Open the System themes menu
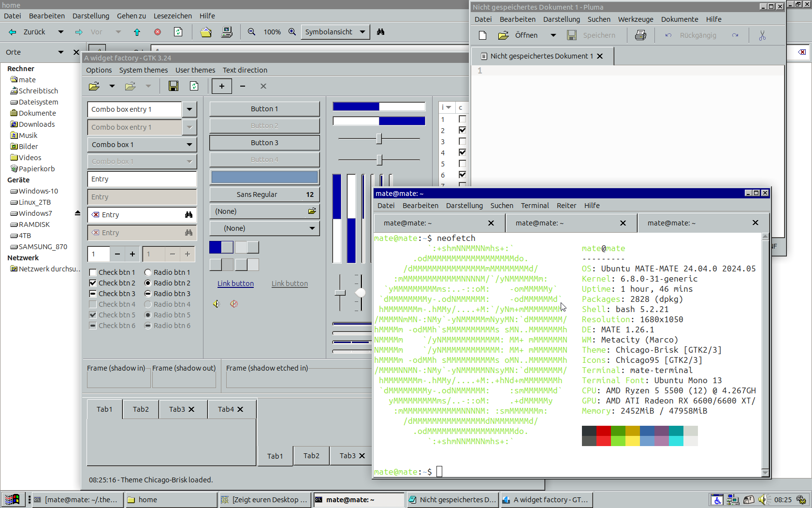This screenshot has height=508, width=812. 144,70
